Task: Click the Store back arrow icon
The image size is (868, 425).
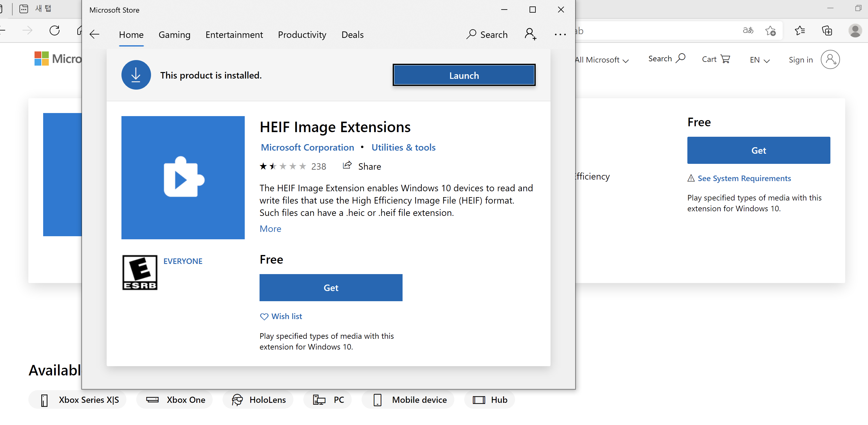Action: (x=95, y=34)
